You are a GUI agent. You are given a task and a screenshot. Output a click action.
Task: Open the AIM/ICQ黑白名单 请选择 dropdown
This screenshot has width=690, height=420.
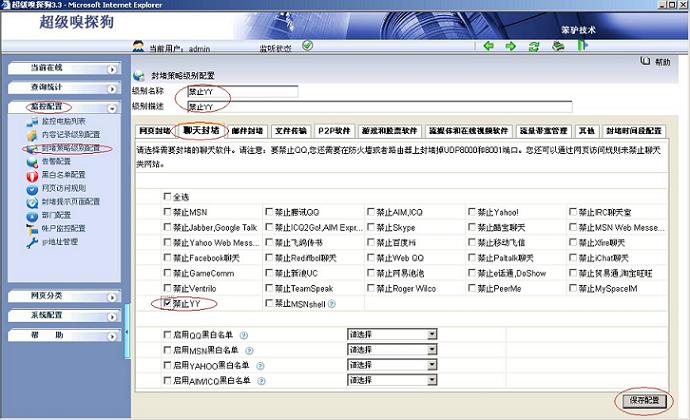pos(391,381)
